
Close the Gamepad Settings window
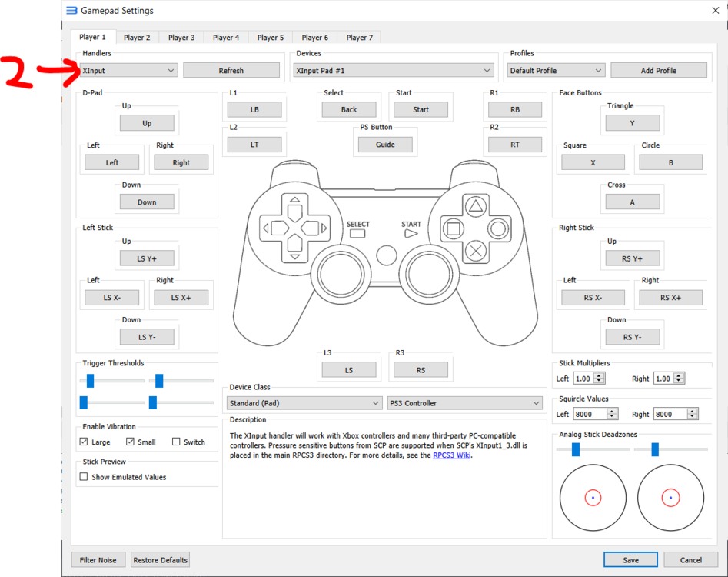(715, 11)
